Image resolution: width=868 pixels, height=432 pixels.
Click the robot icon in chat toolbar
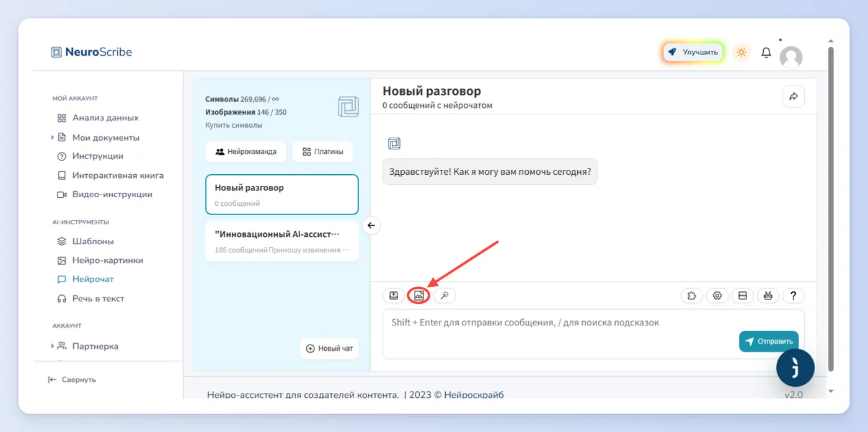[x=768, y=296]
